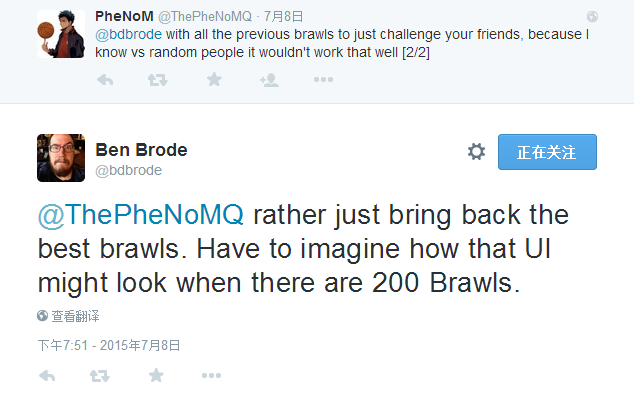This screenshot has height=414, width=634.
Task: Click globe icon on PheNoM's tweet
Action: [592, 17]
